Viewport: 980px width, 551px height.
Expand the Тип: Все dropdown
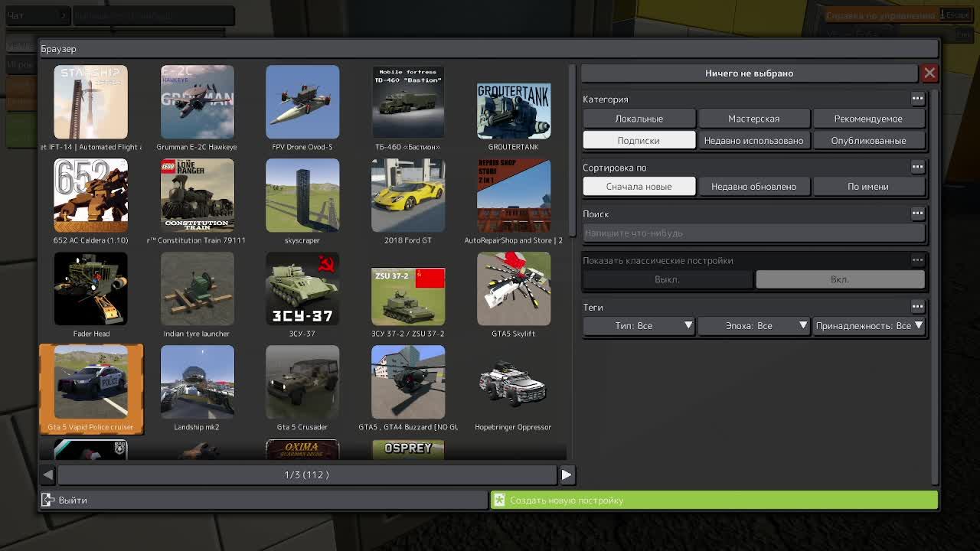pos(639,325)
